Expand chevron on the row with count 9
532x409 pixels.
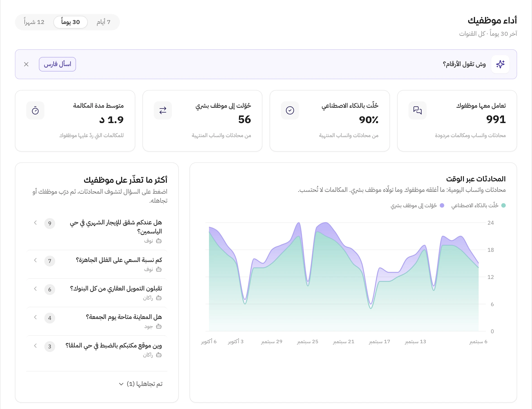pos(35,223)
